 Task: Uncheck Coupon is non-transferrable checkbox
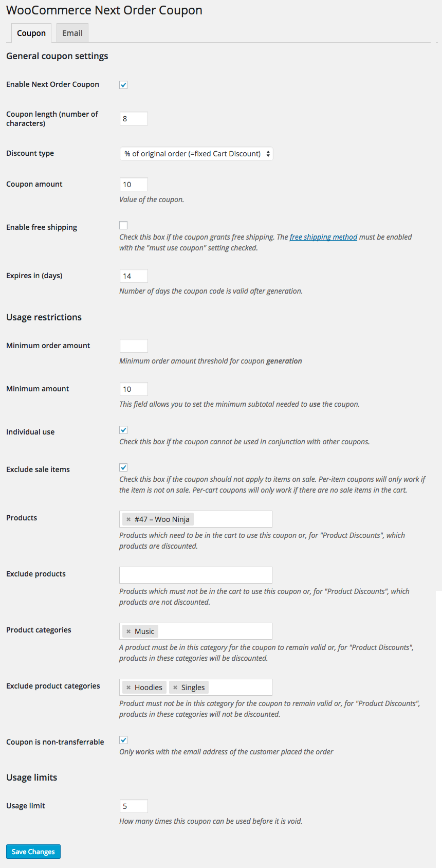pos(123,740)
